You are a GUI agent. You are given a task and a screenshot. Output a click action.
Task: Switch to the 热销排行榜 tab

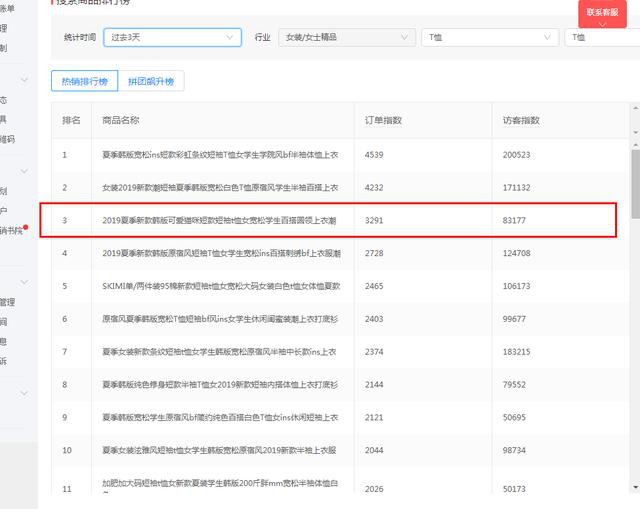click(x=84, y=81)
